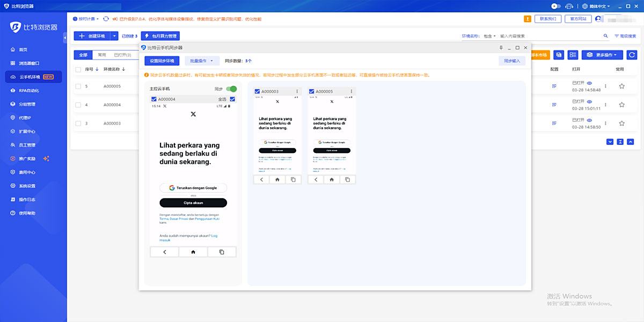The width and height of the screenshot is (644, 322).
Task: Click the orange upgrade arrow icon
Action: click(527, 19)
